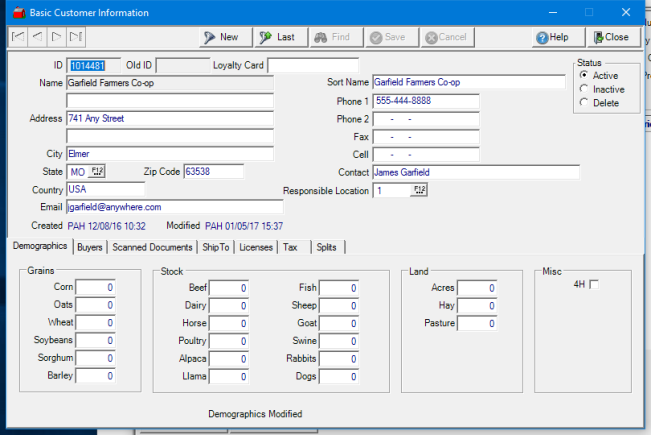Choose the Delete status option
Image resolution: width=651 pixels, height=435 pixels.
584,103
